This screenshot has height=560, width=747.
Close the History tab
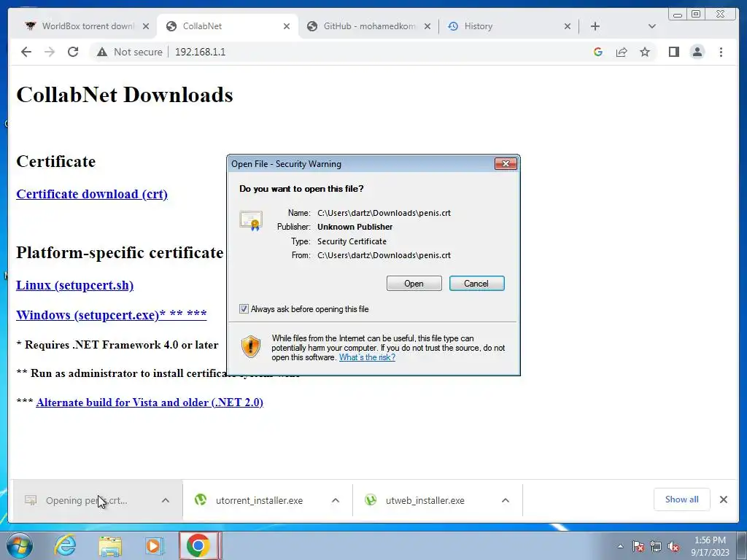(x=568, y=26)
